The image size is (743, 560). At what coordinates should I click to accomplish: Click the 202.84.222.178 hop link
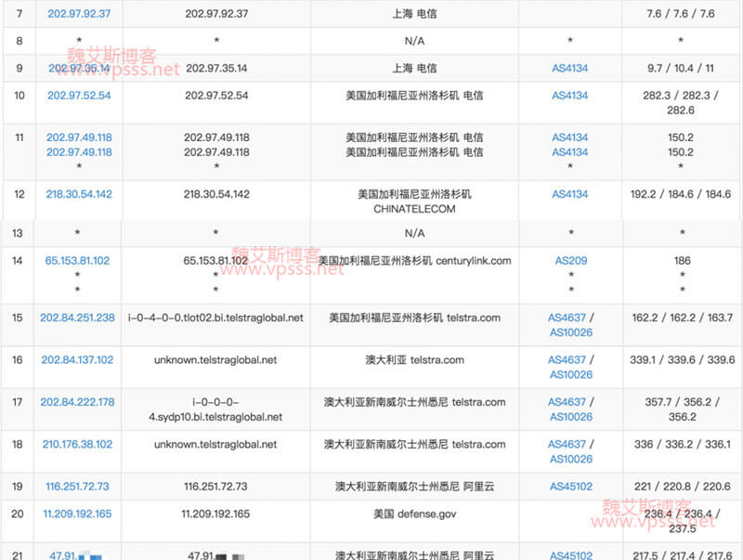click(x=78, y=402)
